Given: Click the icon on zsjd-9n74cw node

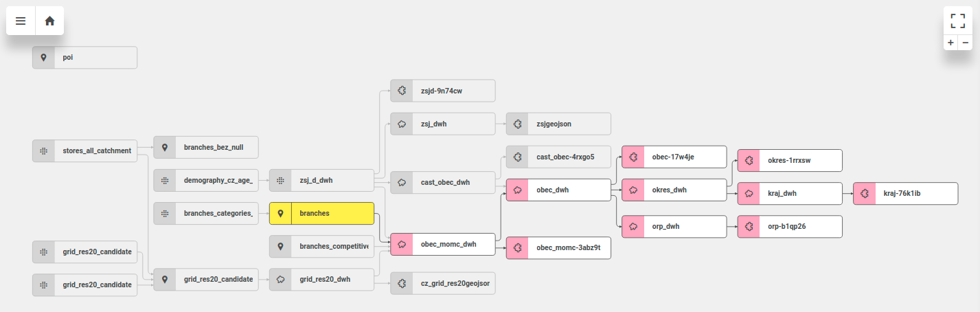Looking at the screenshot, I should tap(402, 91).
